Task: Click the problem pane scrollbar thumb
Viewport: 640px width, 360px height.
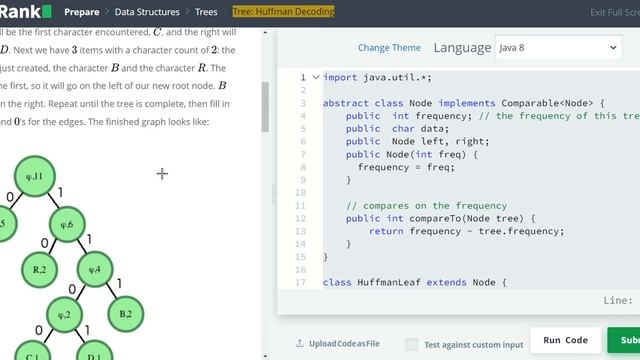Action: 265,107
